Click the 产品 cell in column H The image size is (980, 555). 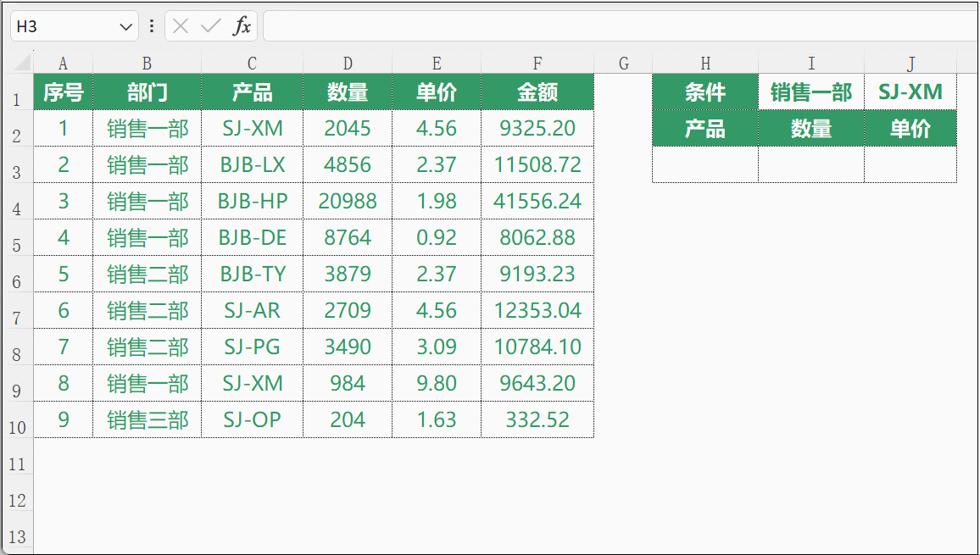705,128
